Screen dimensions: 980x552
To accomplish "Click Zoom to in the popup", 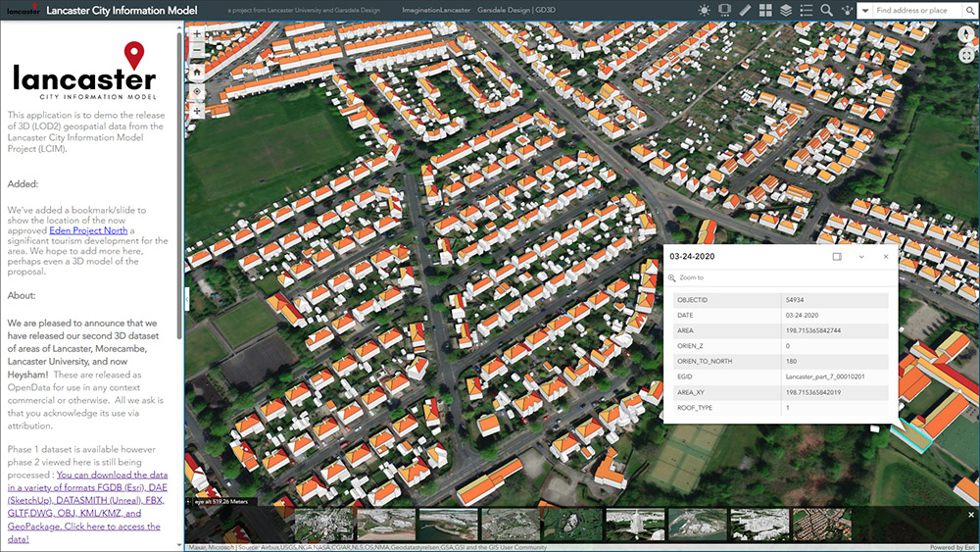I will [x=690, y=278].
